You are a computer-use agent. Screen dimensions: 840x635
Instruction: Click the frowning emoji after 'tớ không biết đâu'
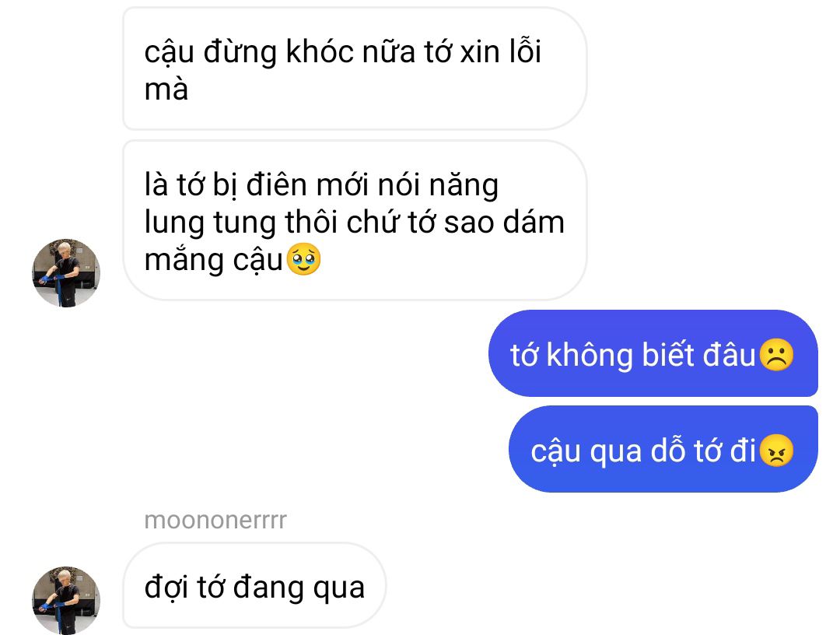pos(776,355)
